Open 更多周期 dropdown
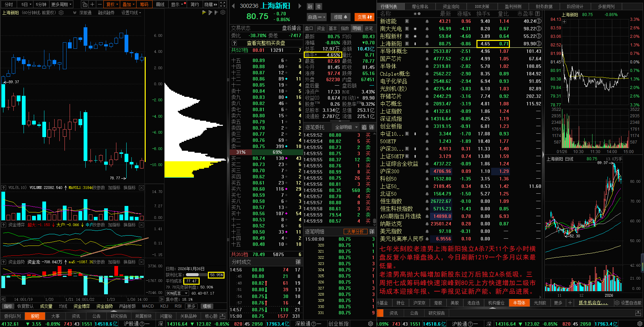This screenshot has width=644, height=327. pos(62,4)
